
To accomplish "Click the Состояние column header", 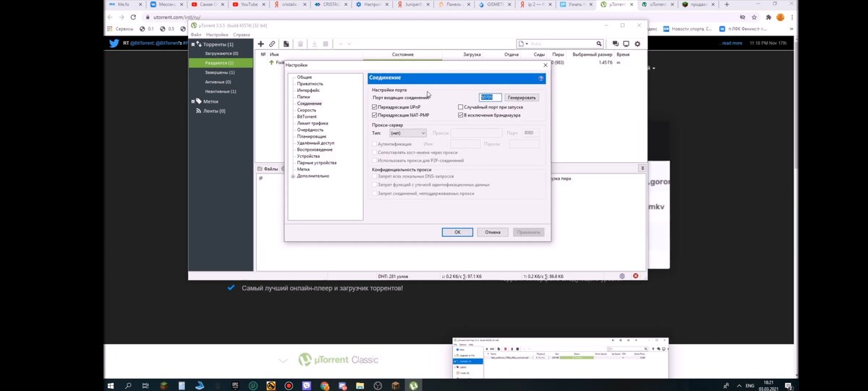I will tap(403, 54).
